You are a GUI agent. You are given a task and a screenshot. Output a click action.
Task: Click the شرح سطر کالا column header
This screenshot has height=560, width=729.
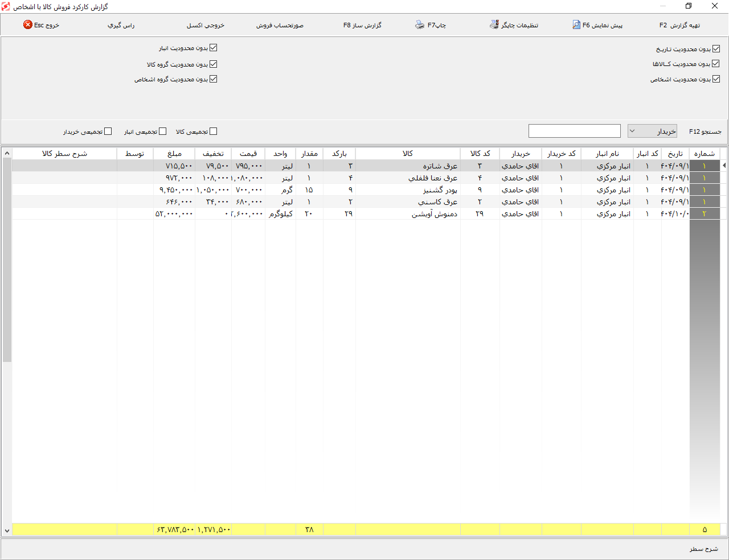[65, 154]
